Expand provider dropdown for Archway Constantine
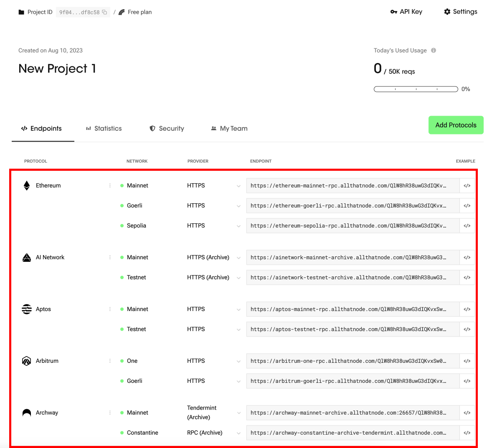The height and width of the screenshot is (448, 487). [238, 433]
